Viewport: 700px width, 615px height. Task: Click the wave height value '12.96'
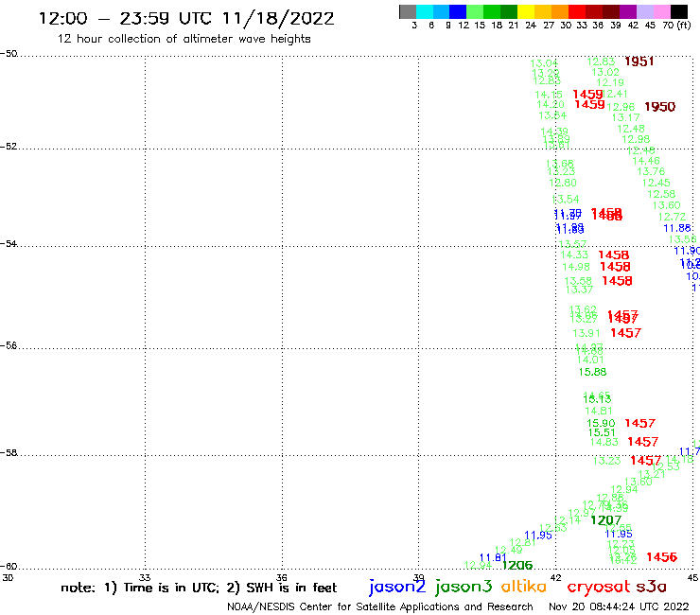pos(621,107)
